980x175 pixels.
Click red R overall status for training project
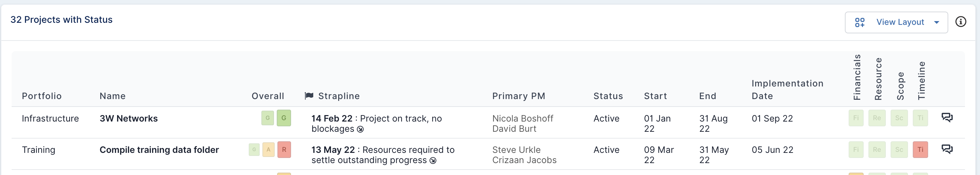coord(284,149)
